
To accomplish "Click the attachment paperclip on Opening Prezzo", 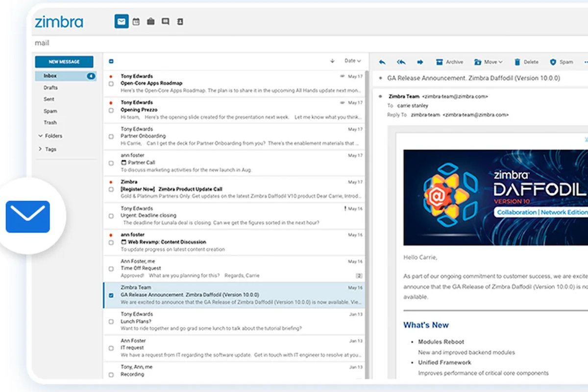I will point(343,103).
